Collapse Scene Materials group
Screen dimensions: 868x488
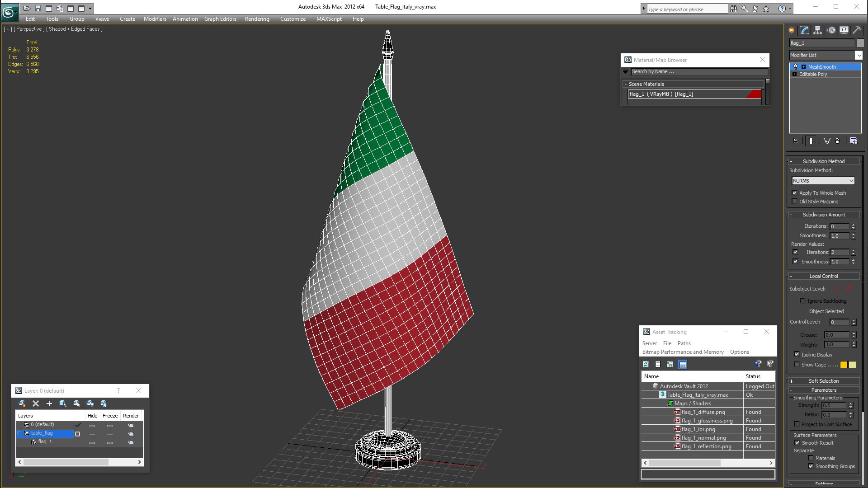pyautogui.click(x=626, y=84)
